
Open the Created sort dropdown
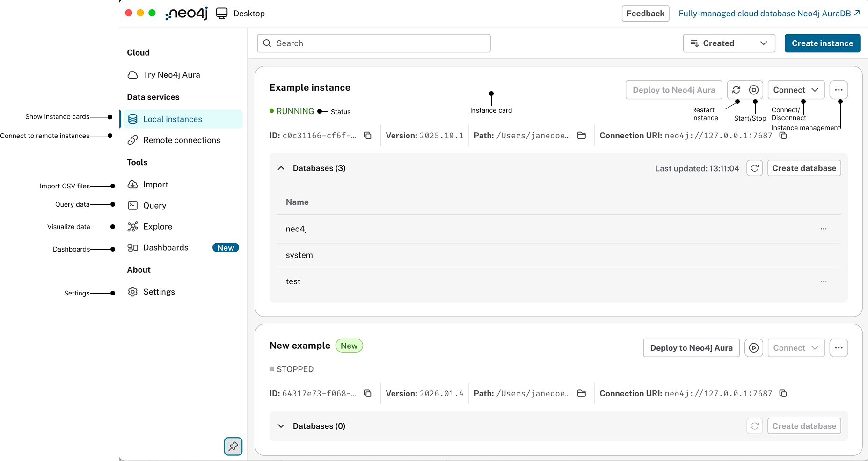[729, 43]
